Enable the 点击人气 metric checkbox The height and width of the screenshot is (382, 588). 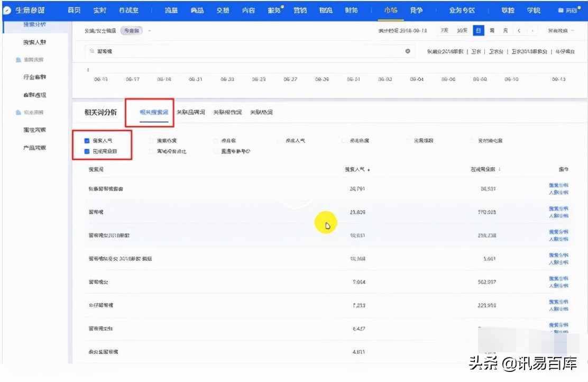(279, 141)
